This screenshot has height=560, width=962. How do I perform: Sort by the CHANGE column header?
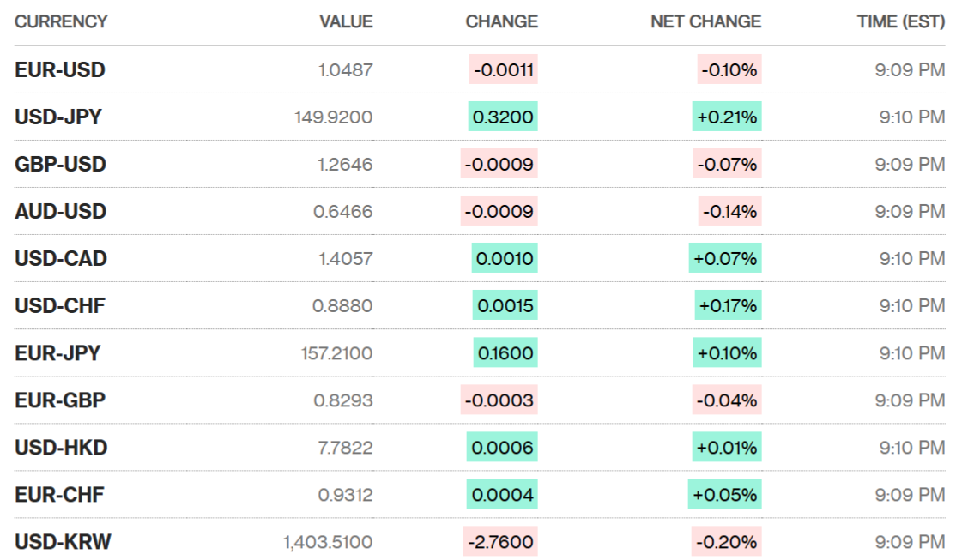(x=501, y=22)
